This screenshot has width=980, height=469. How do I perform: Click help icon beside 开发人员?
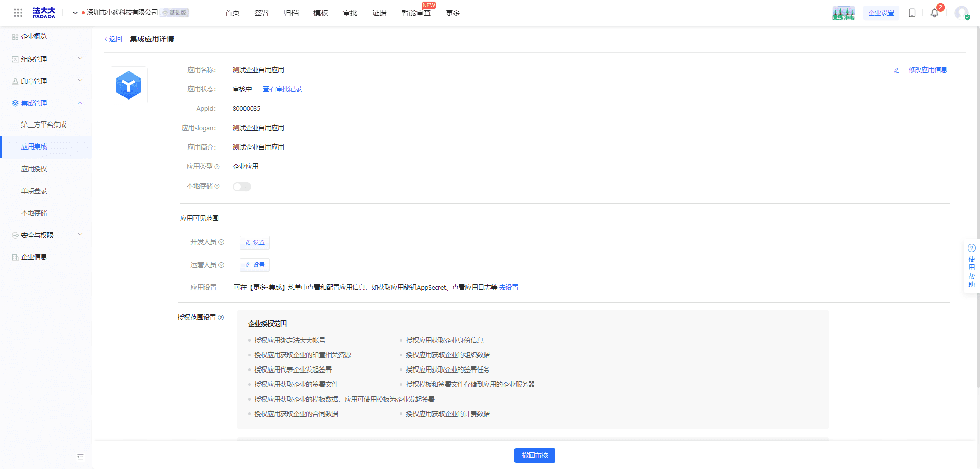point(222,242)
